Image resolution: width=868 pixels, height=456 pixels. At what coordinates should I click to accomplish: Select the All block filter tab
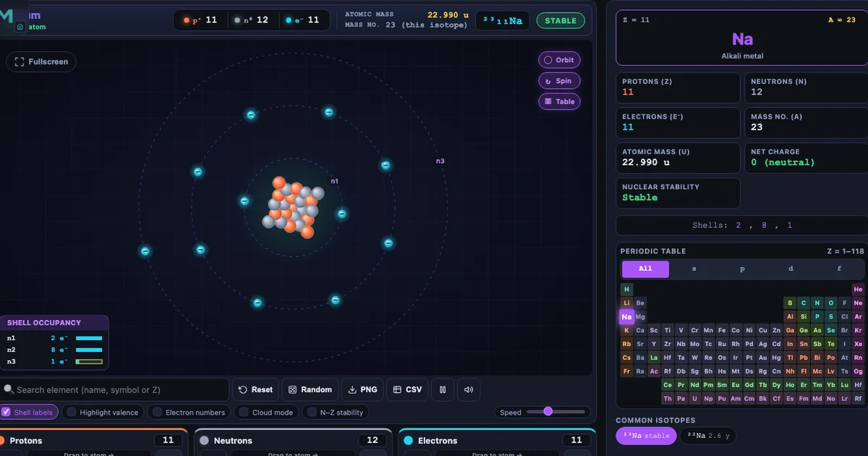tap(645, 269)
